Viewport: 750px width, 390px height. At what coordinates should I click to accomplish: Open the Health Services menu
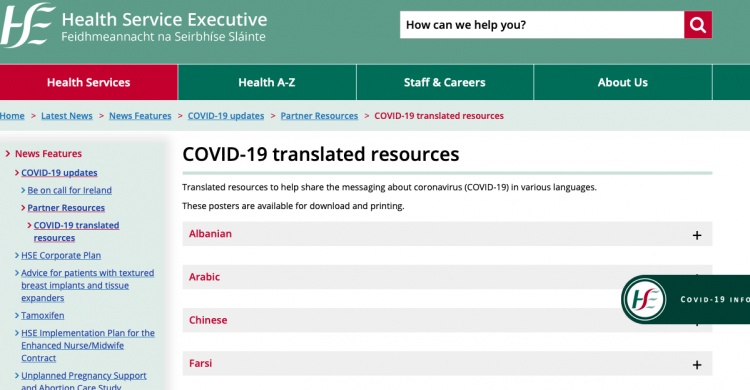click(x=88, y=82)
